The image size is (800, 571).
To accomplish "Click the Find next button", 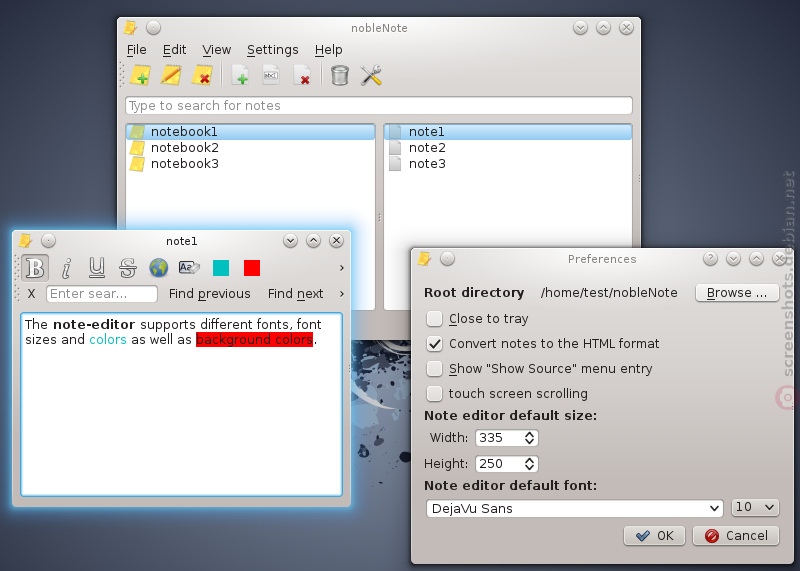I will (296, 294).
